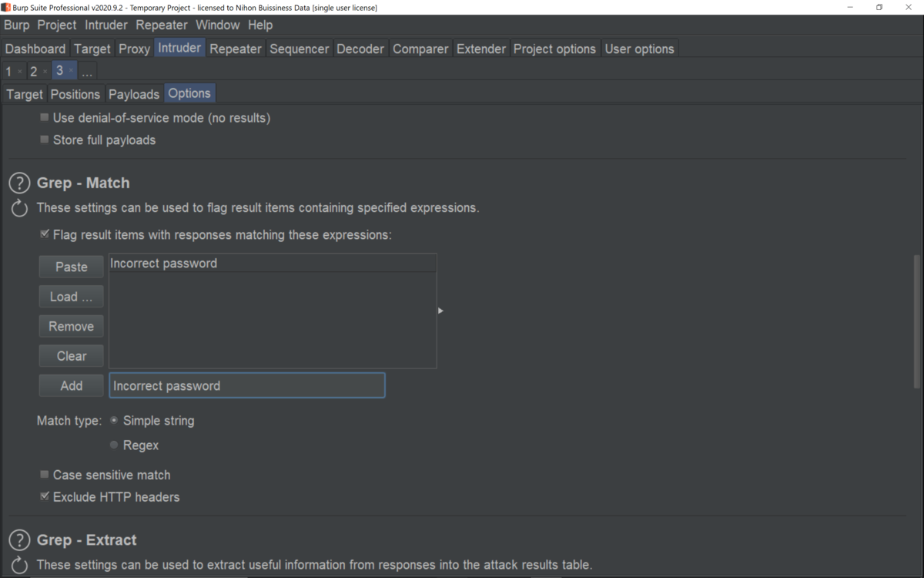Uncheck Flag result items matching expressions
924x578 pixels.
44,234
